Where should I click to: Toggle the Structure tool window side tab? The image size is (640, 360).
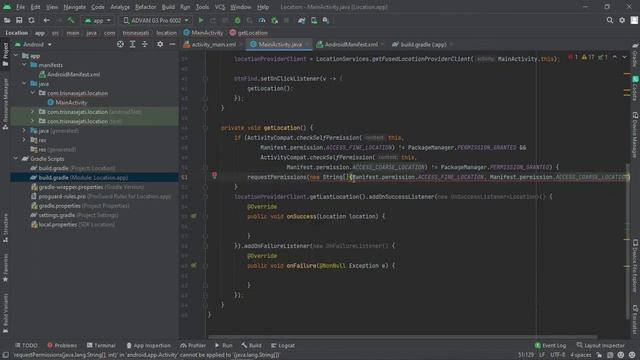[5, 228]
